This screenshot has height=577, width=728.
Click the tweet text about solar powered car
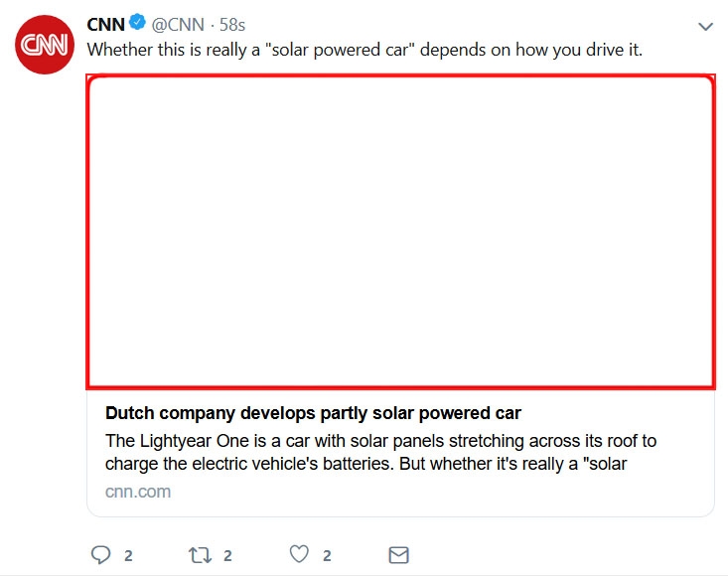point(364,50)
